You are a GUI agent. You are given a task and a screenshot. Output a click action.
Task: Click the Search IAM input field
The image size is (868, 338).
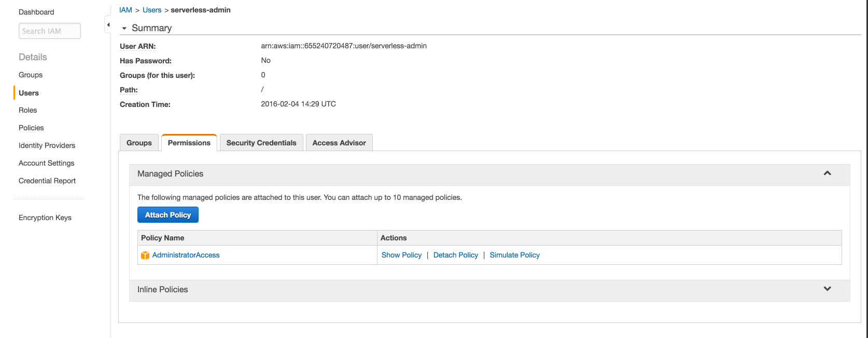tap(50, 31)
